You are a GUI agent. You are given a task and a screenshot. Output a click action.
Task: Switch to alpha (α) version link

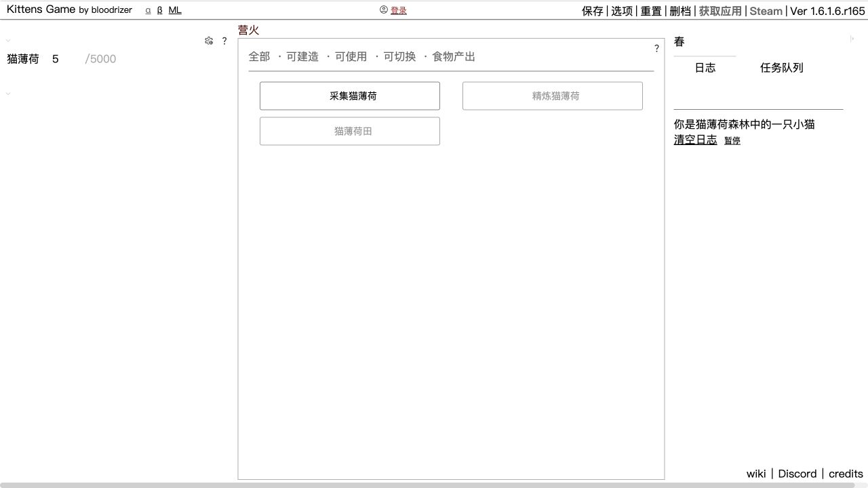click(x=149, y=10)
